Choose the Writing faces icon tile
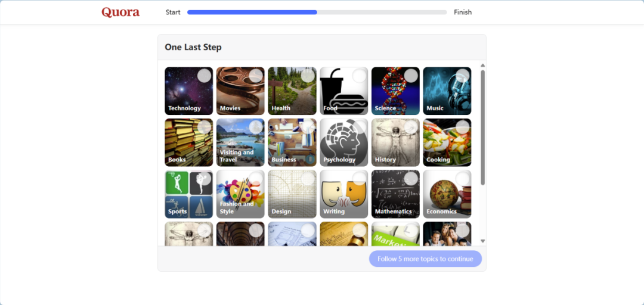Viewport: 644px width, 305px height. click(x=344, y=194)
